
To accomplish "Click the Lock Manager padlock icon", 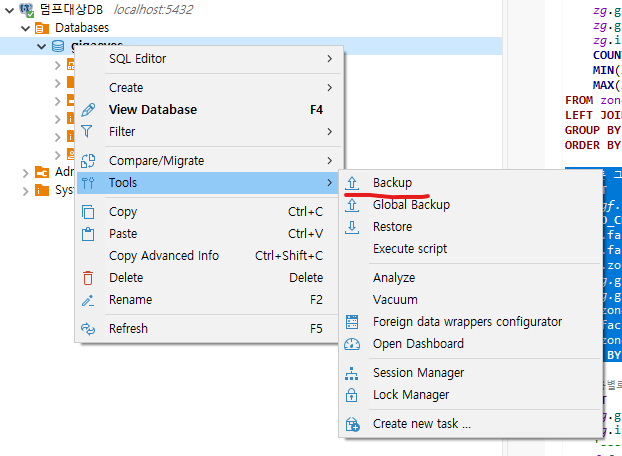I will tap(352, 395).
